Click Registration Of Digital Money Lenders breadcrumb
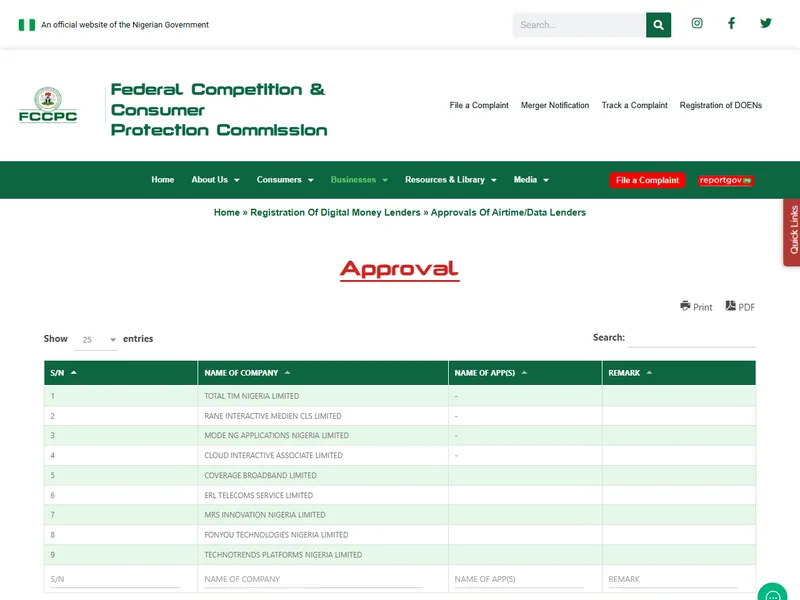This screenshot has height=600, width=800. [335, 212]
